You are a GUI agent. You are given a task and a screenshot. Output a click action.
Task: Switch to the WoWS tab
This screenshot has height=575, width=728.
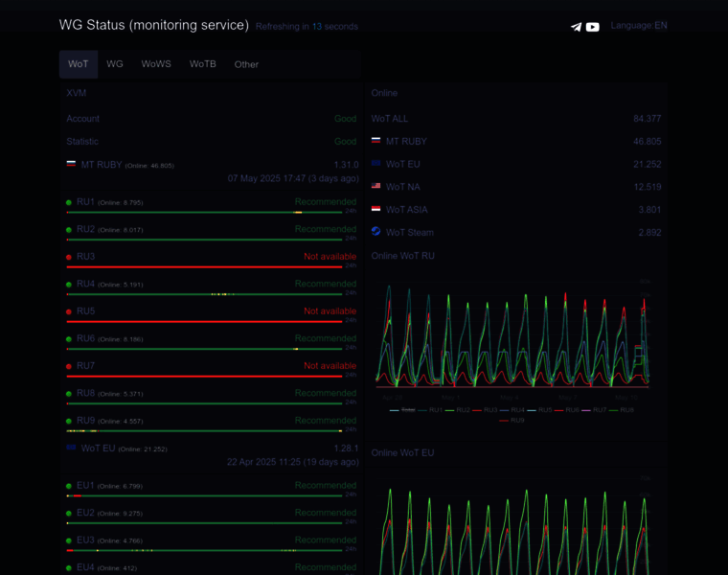(x=156, y=64)
